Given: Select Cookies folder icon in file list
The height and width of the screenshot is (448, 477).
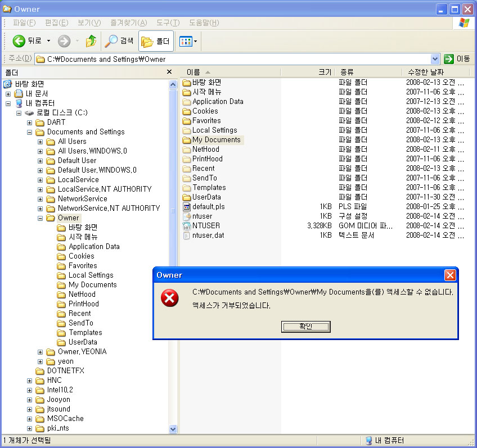Looking at the screenshot, I should [x=187, y=111].
